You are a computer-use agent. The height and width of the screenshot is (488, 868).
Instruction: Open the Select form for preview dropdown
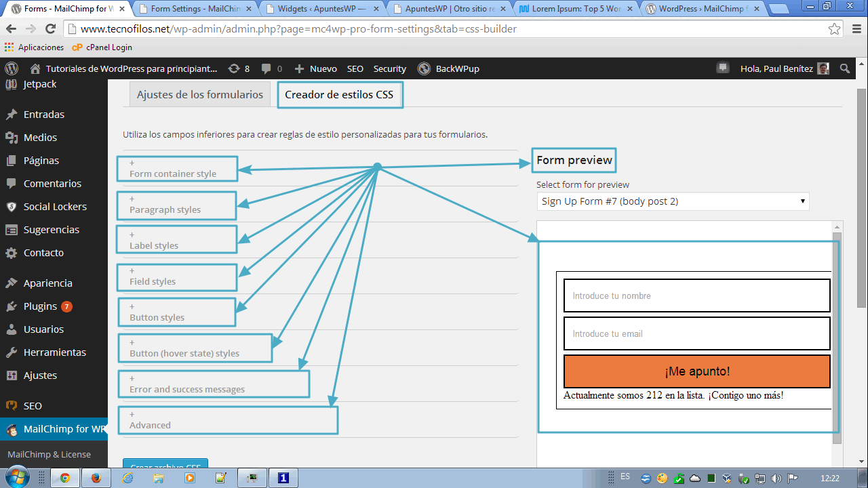coord(673,201)
